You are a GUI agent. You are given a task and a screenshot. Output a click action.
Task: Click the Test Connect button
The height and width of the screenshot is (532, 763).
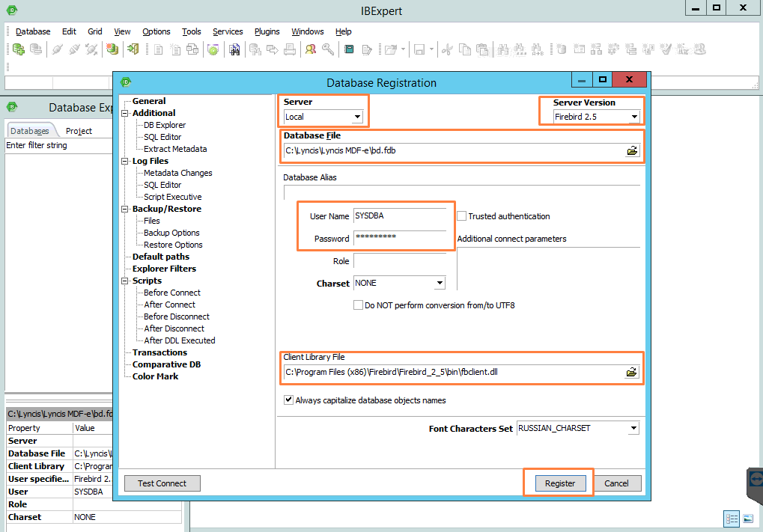(162, 483)
